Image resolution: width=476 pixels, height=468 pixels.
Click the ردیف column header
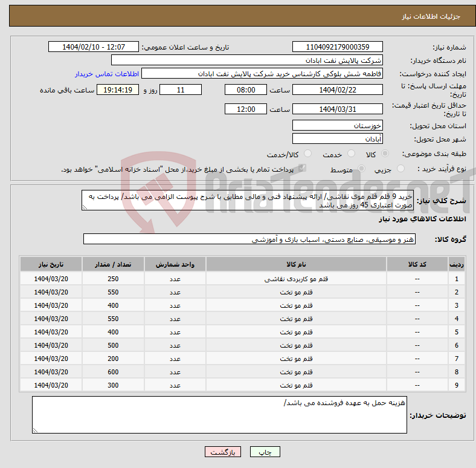coord(456,264)
